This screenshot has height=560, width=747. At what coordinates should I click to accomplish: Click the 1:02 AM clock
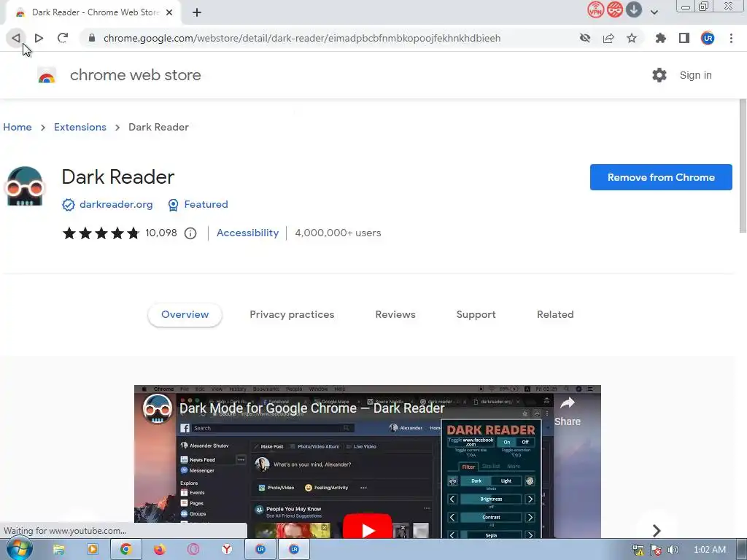pos(710,550)
